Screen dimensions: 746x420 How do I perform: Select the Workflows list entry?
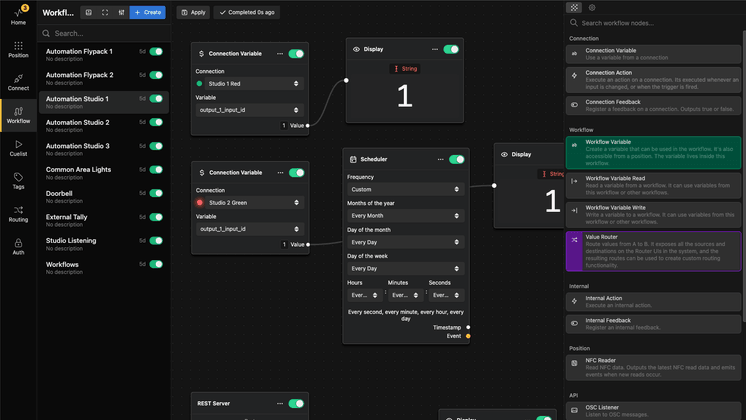pyautogui.click(x=104, y=268)
